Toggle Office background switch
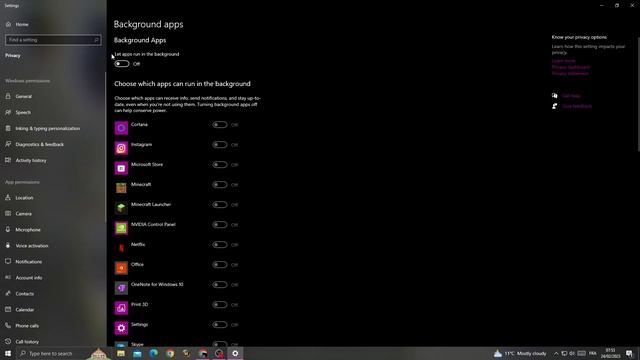The image size is (640, 360). (x=220, y=264)
